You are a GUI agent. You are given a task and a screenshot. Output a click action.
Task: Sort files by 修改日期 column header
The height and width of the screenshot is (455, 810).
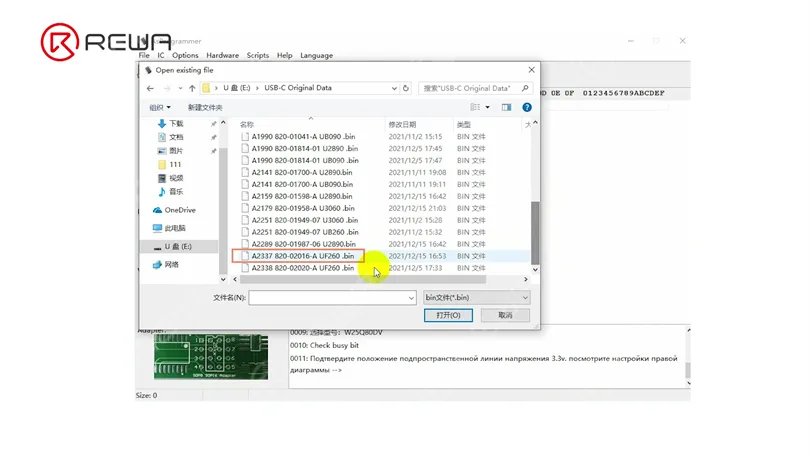pyautogui.click(x=402, y=124)
